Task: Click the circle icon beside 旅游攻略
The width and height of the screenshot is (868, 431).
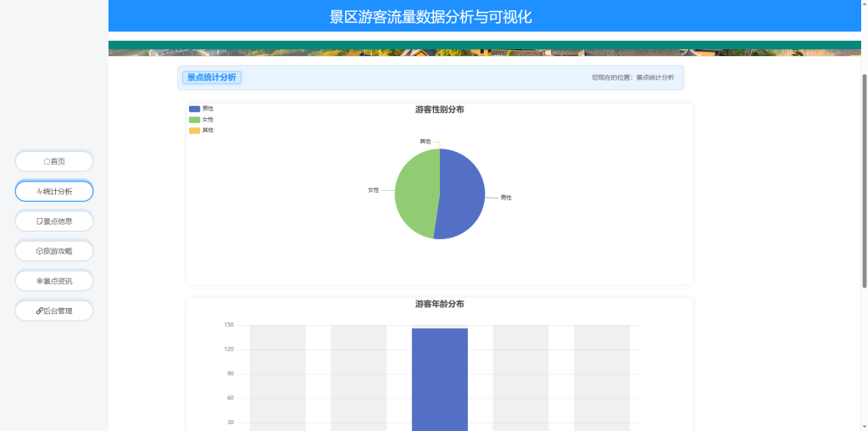Action: [x=39, y=251]
